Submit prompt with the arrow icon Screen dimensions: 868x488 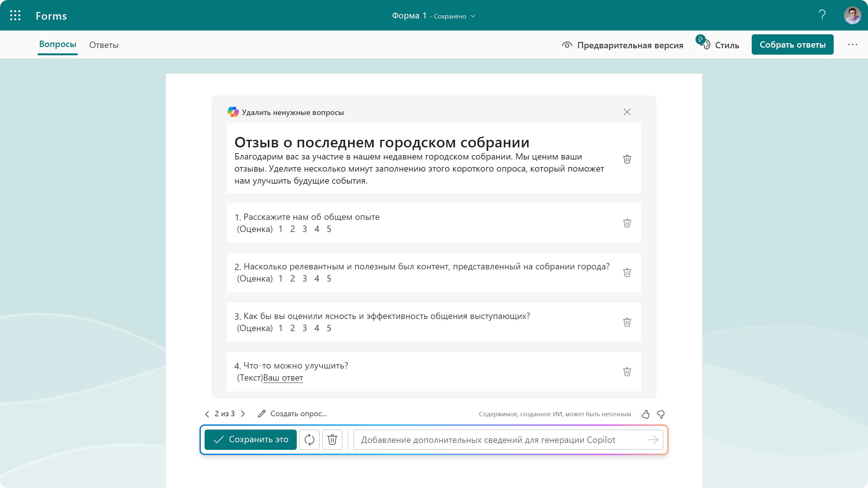[653, 439]
